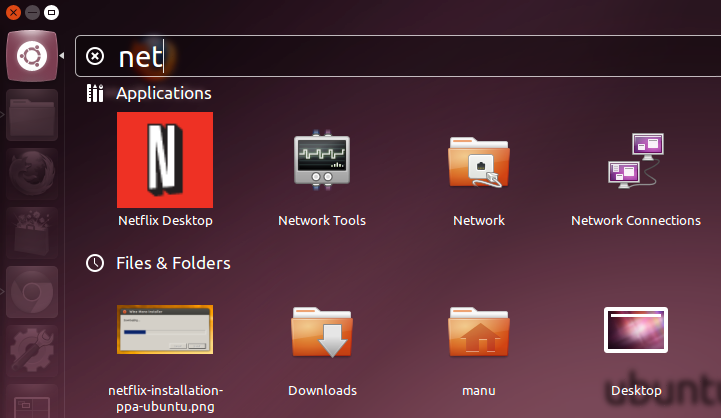Viewport: 721px width, 418px height.
Task: Open the Downloads folder
Action: pyautogui.click(x=322, y=332)
